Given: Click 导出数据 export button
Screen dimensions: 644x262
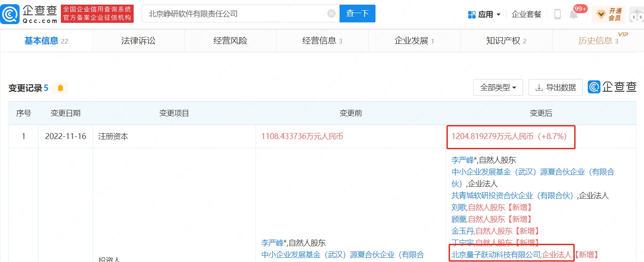Looking at the screenshot, I should coord(556,87).
